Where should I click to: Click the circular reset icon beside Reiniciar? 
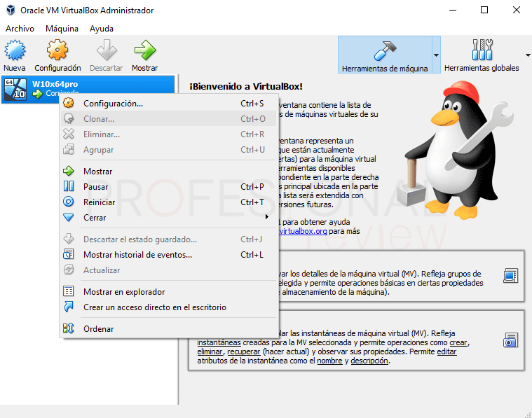coord(69,202)
